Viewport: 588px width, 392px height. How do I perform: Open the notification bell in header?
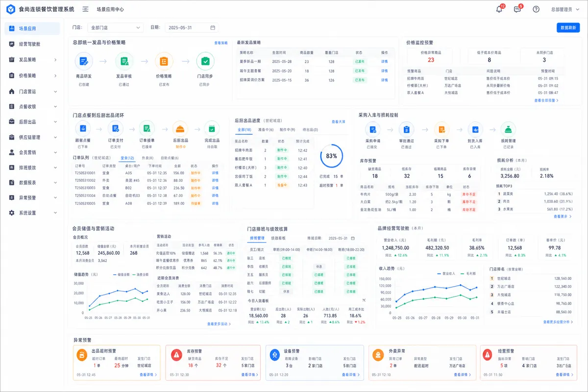coord(499,9)
